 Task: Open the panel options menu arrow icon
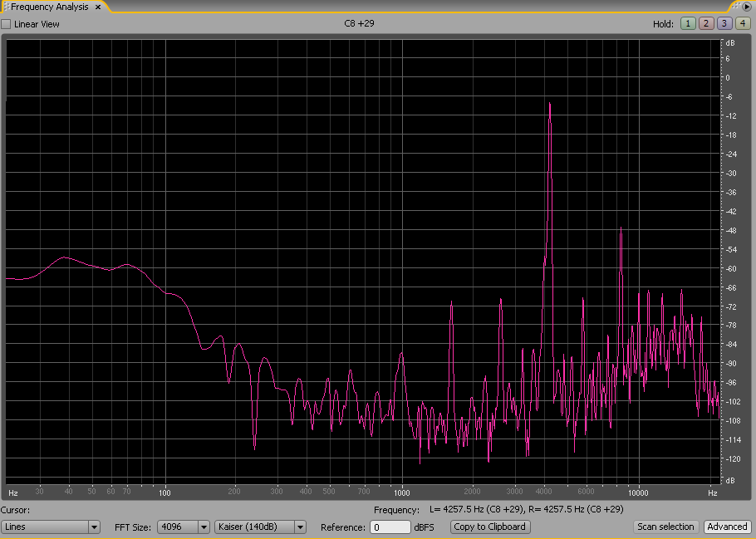pos(747,7)
